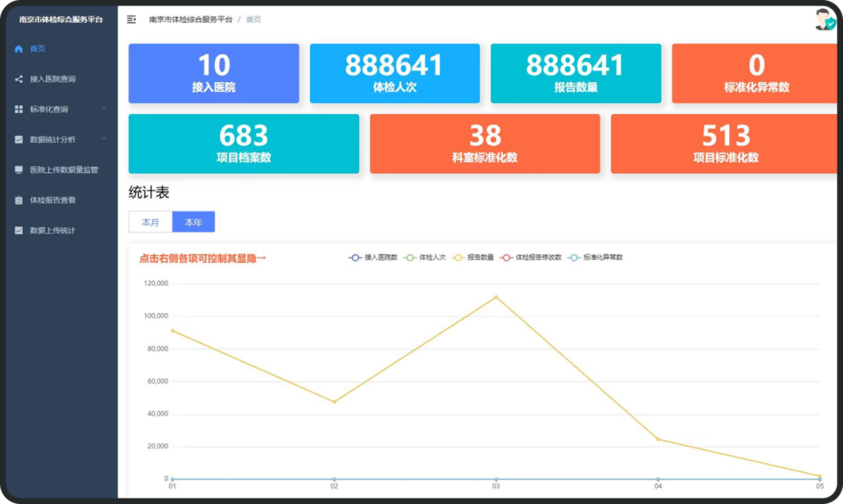Toggle 接入医院数 series in chart legend
The width and height of the screenshot is (843, 504).
click(373, 257)
